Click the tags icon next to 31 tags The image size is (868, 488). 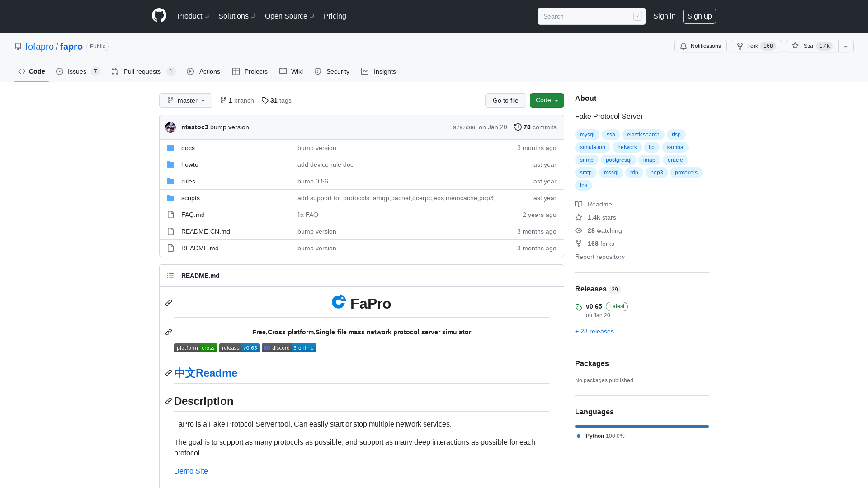(265, 100)
